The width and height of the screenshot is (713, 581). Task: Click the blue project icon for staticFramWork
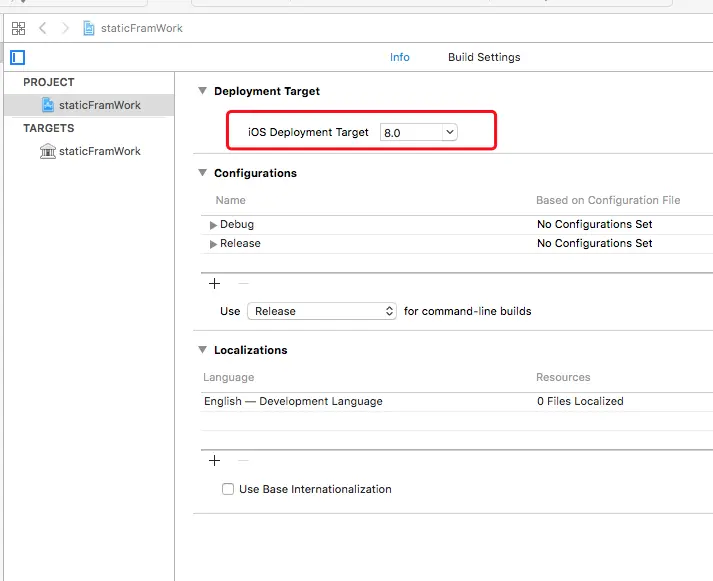[48, 105]
